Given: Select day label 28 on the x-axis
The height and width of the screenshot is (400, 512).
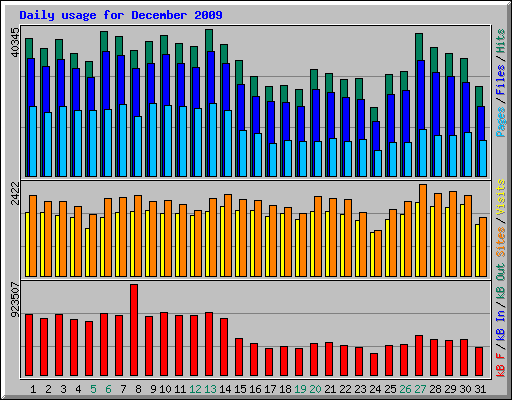Looking at the screenshot, I should click(x=435, y=389).
